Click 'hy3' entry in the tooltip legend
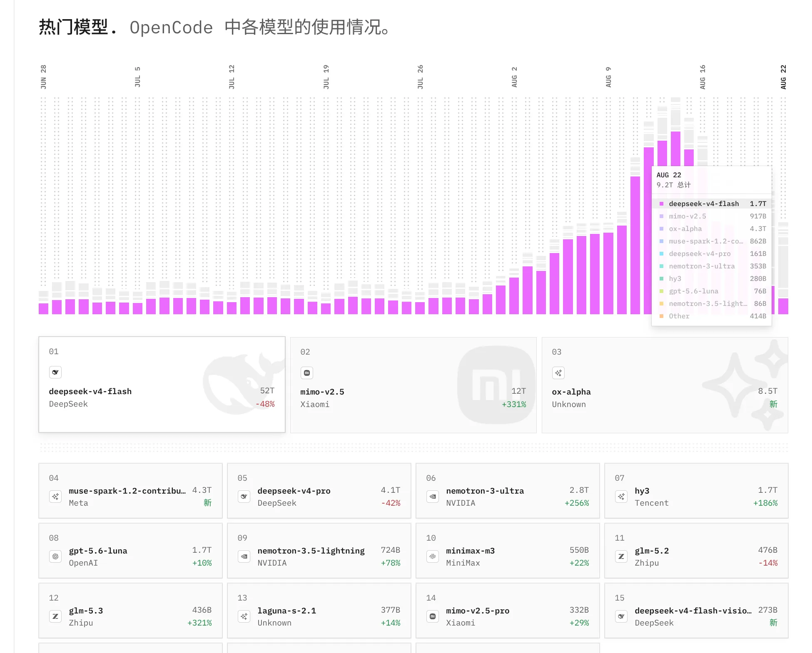This screenshot has height=653, width=812. [712, 279]
